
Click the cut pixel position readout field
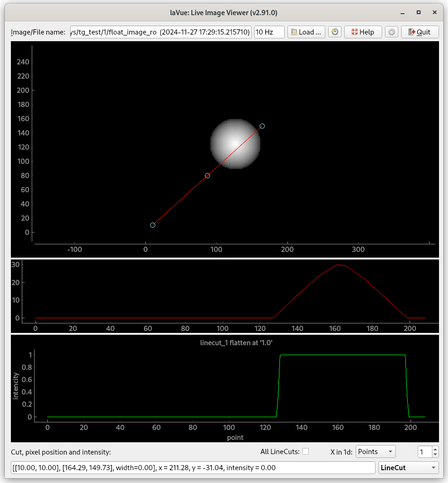click(x=189, y=467)
